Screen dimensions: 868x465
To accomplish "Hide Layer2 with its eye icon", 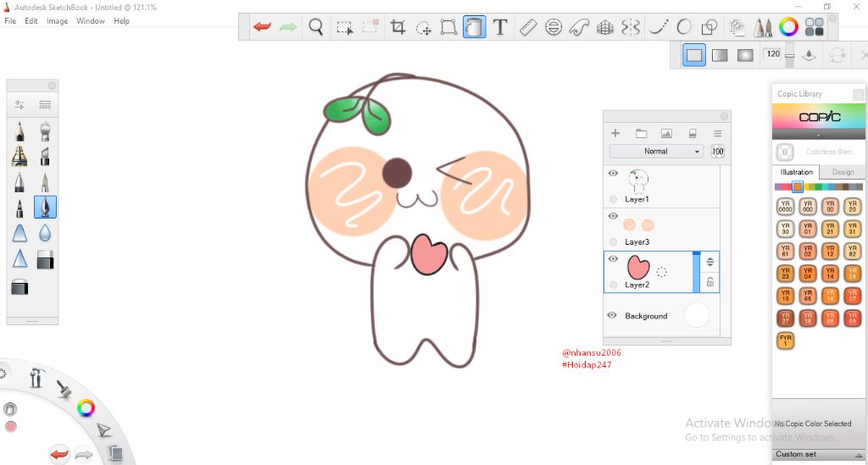I will (613, 259).
